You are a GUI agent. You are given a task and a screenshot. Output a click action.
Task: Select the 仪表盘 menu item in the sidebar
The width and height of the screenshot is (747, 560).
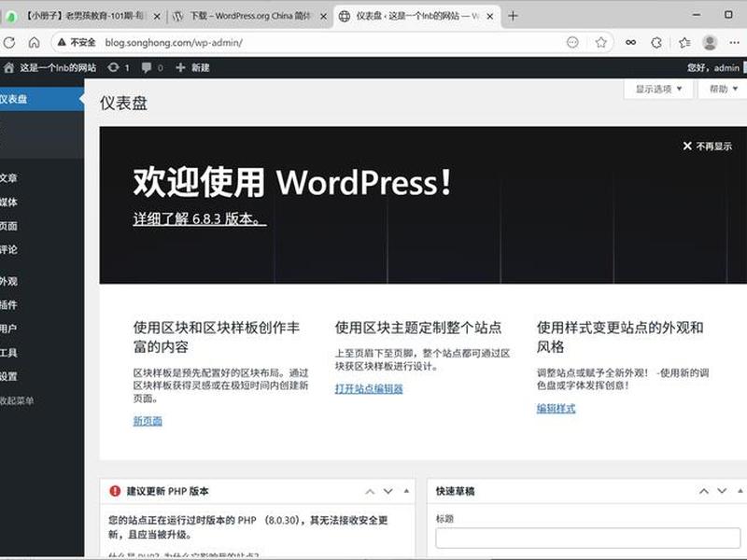40,99
